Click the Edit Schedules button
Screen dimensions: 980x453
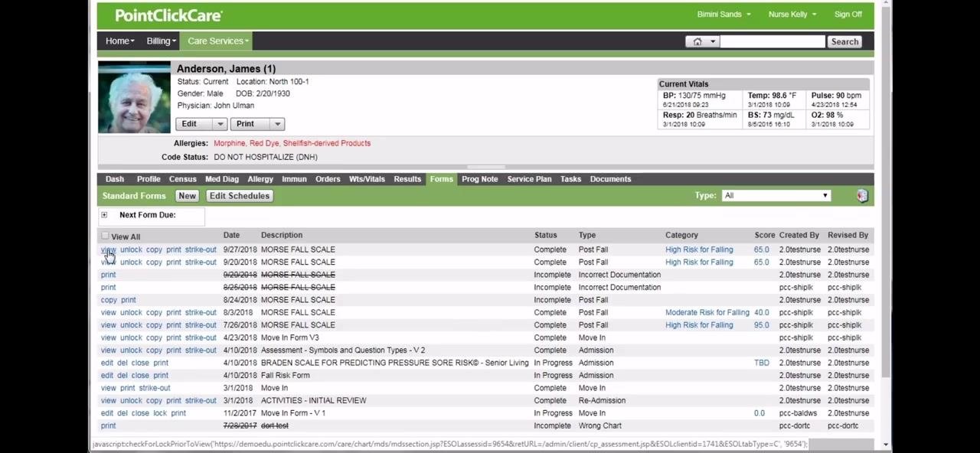(x=240, y=196)
